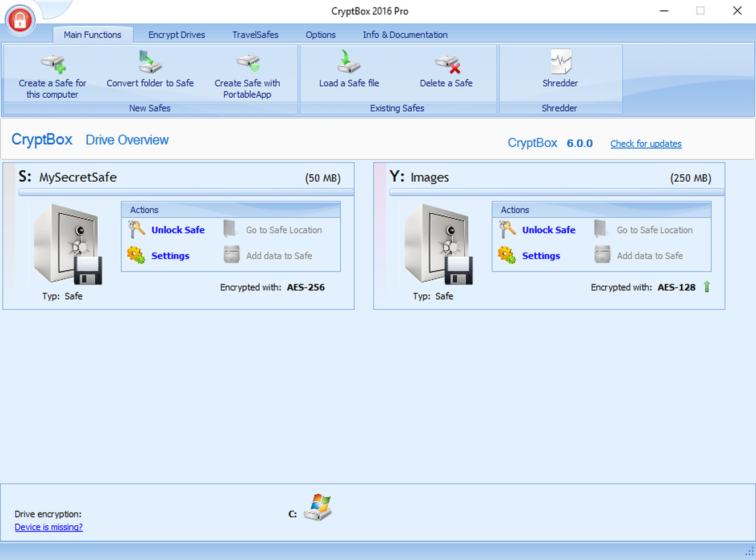This screenshot has width=756, height=560.
Task: Click New Safes group label
Action: pos(150,108)
